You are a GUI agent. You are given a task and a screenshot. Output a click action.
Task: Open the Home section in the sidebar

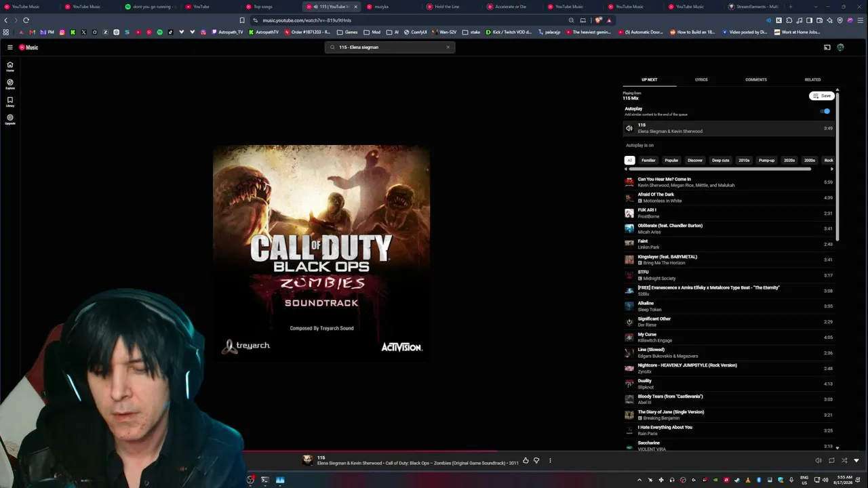10,66
